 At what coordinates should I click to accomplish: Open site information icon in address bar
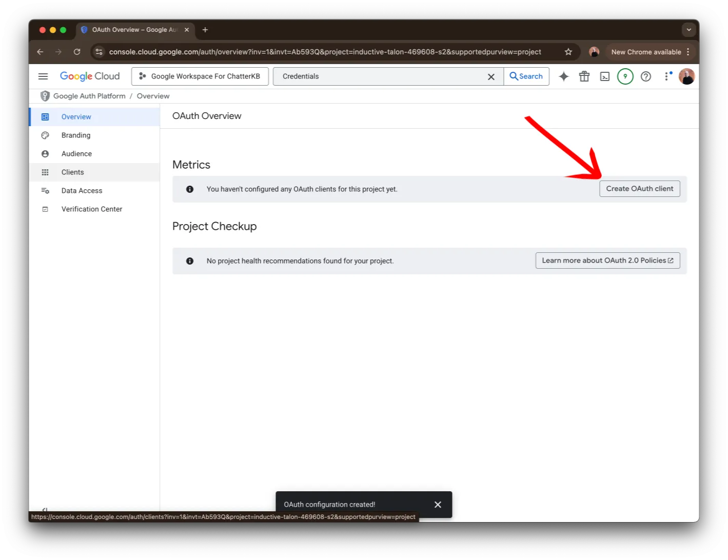(99, 52)
